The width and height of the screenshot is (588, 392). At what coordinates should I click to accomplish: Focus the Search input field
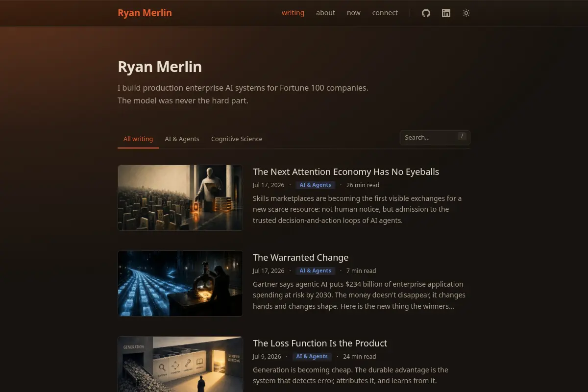click(x=435, y=138)
